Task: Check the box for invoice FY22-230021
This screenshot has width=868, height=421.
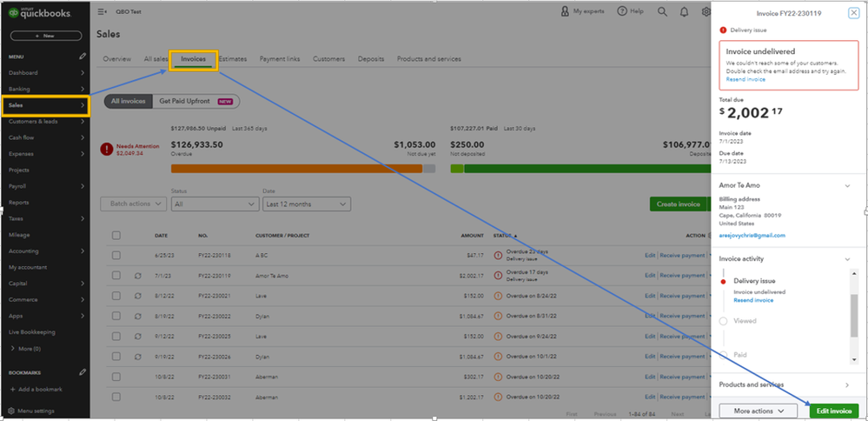Action: (116, 296)
